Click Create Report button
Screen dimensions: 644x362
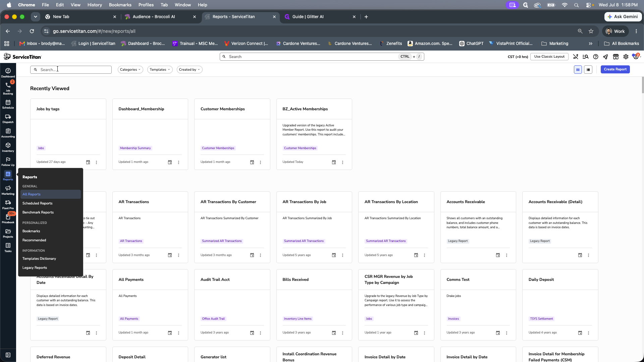[615, 69]
